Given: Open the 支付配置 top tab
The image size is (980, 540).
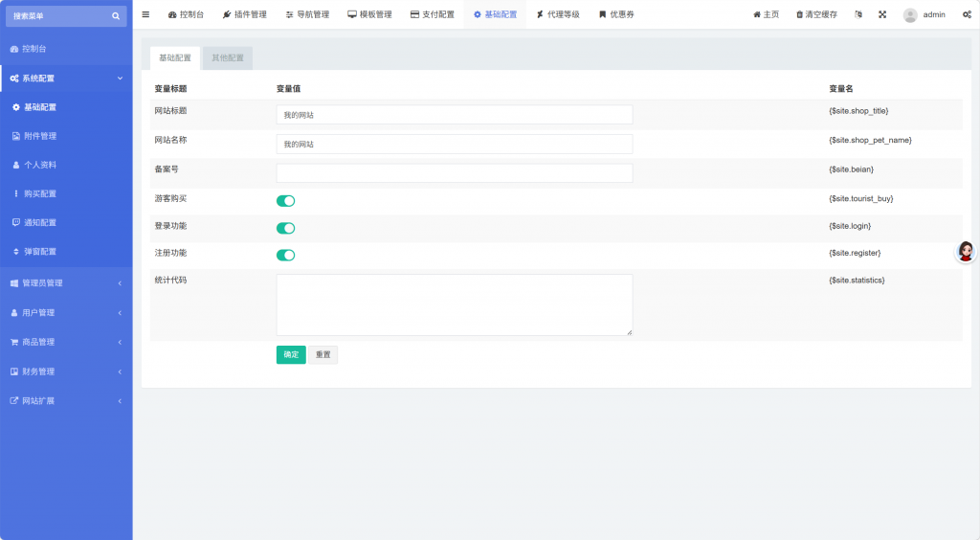Looking at the screenshot, I should click(432, 14).
